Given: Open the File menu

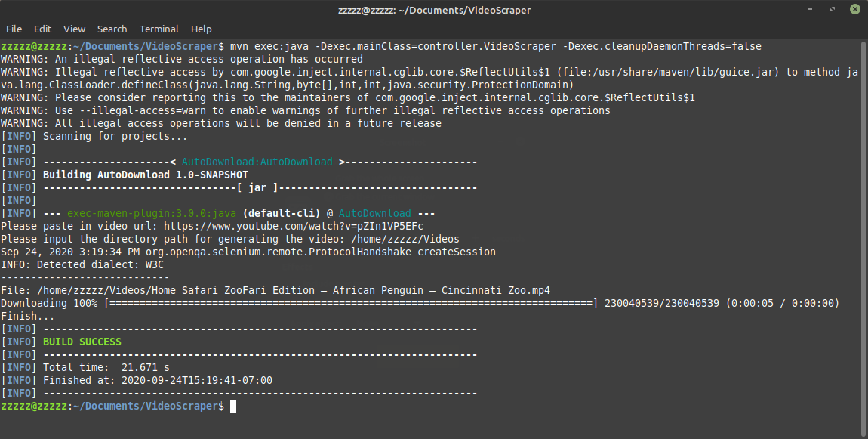Looking at the screenshot, I should click(x=14, y=29).
